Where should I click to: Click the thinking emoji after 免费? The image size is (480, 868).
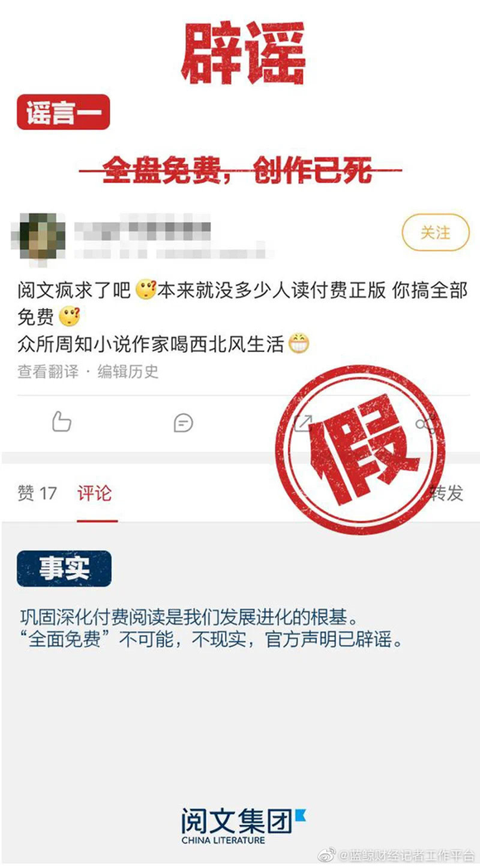pyautogui.click(x=70, y=316)
